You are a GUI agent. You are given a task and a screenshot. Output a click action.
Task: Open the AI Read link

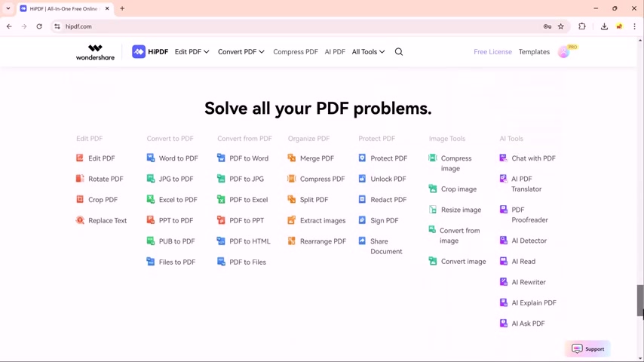tap(517, 262)
